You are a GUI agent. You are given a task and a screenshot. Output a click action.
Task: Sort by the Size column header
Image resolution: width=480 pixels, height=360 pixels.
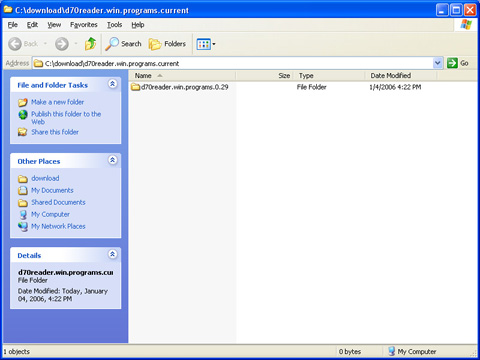pyautogui.click(x=264, y=76)
